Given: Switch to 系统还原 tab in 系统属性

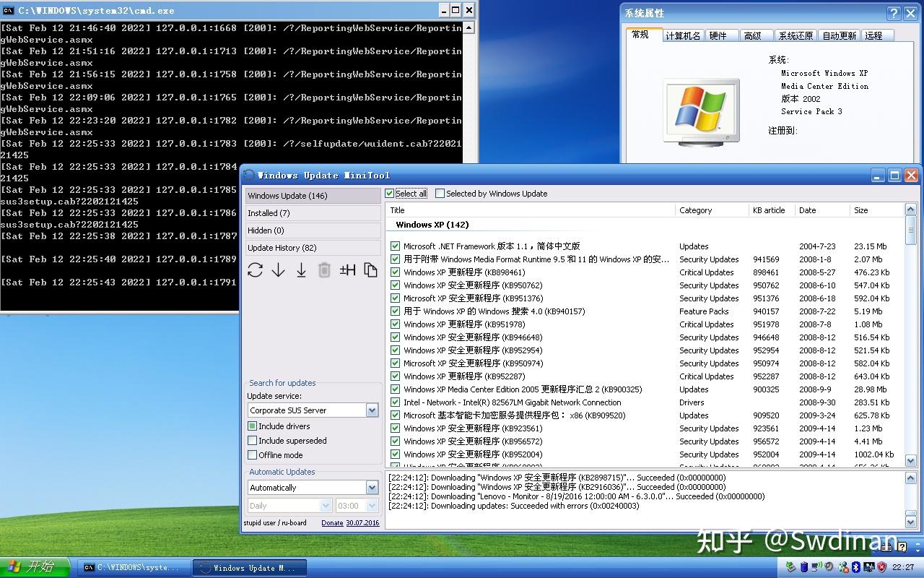Looking at the screenshot, I should pos(796,35).
